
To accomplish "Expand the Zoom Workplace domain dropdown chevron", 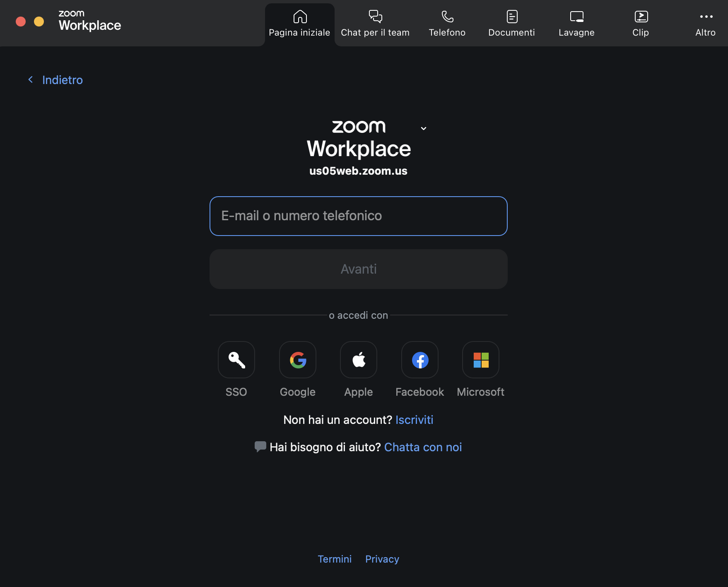I will (x=423, y=128).
